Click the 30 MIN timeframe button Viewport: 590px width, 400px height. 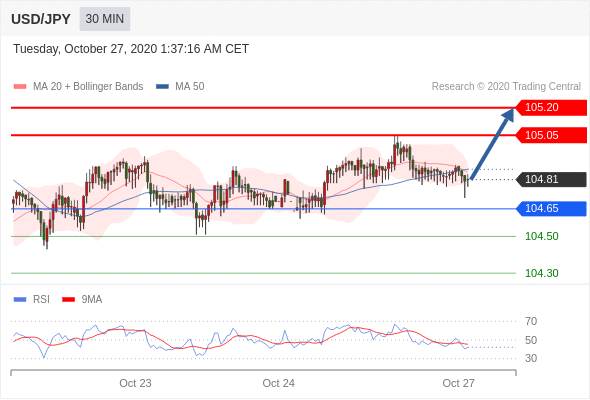point(105,19)
